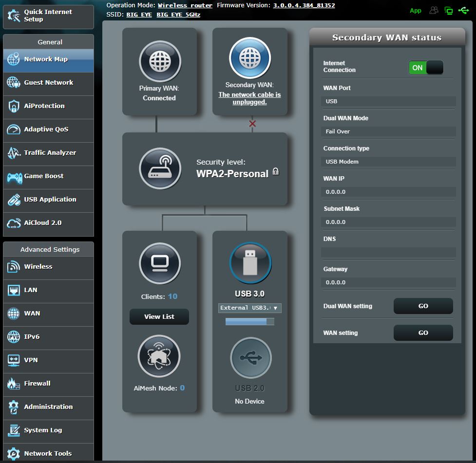The width and height of the screenshot is (476, 463).
Task: Click the System Log icon
Action: click(14, 430)
